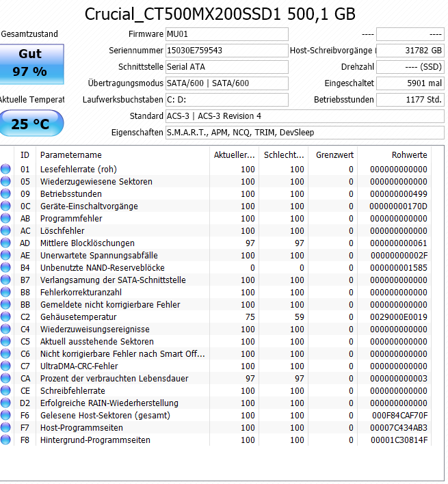Click raw value 00007C434AB3

[399, 428]
